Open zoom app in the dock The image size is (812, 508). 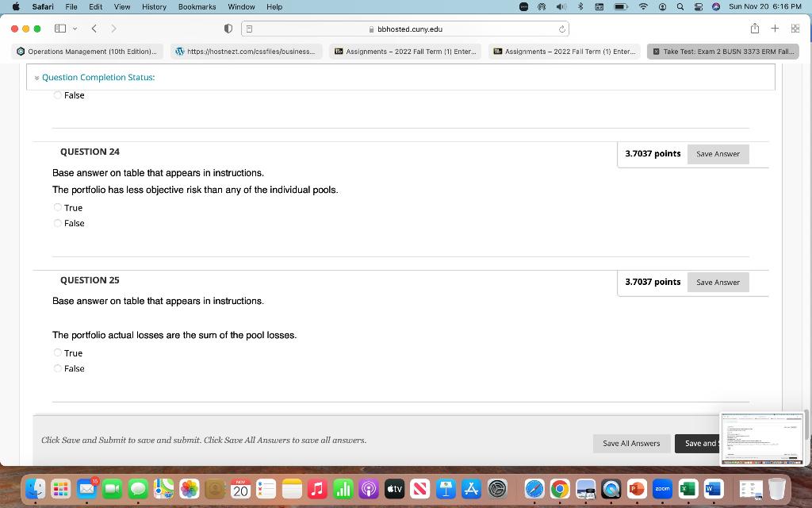click(x=662, y=489)
